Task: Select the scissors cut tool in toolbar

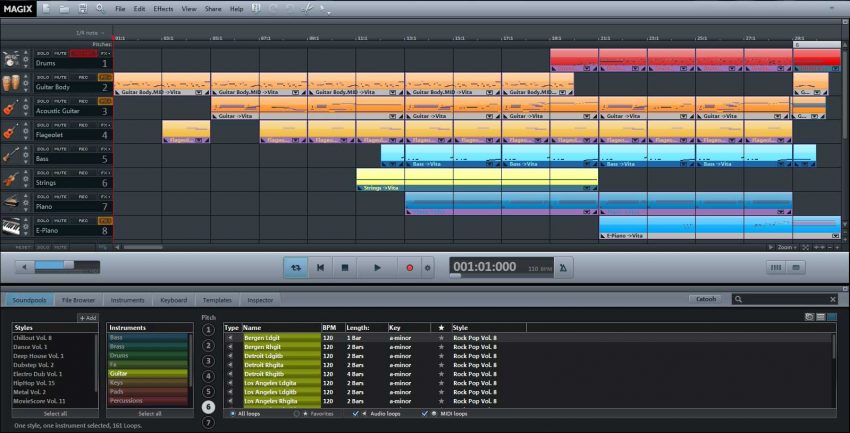Action: click(x=307, y=8)
